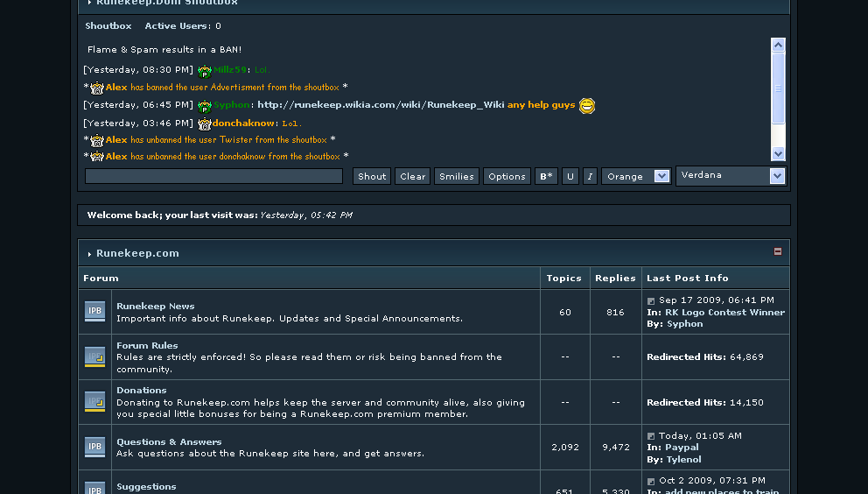Viewport: 868px width, 494px height.
Task: Open the Runekeep News forum IPB icon
Action: [x=94, y=311]
